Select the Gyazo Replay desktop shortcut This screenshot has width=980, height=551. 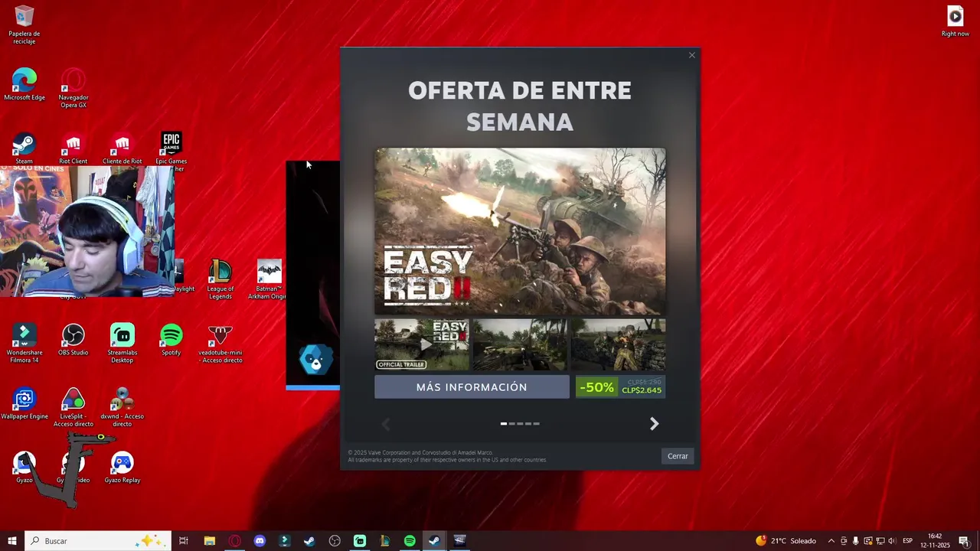click(x=122, y=468)
